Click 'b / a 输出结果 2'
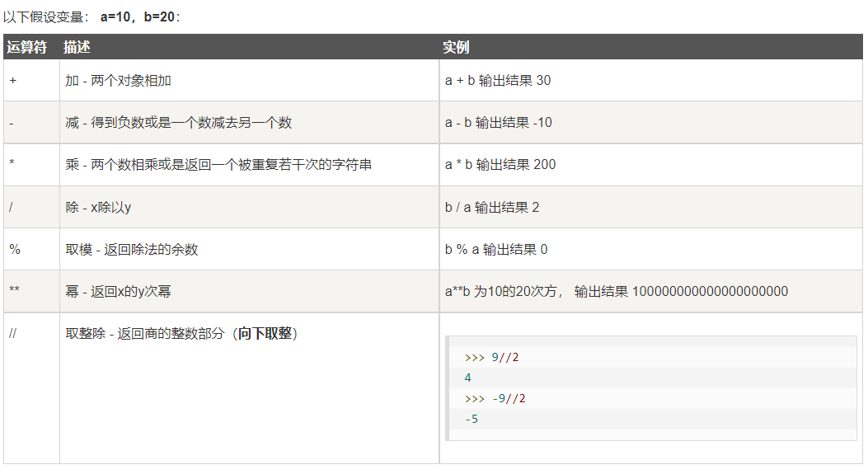The image size is (868, 474). pos(492,207)
